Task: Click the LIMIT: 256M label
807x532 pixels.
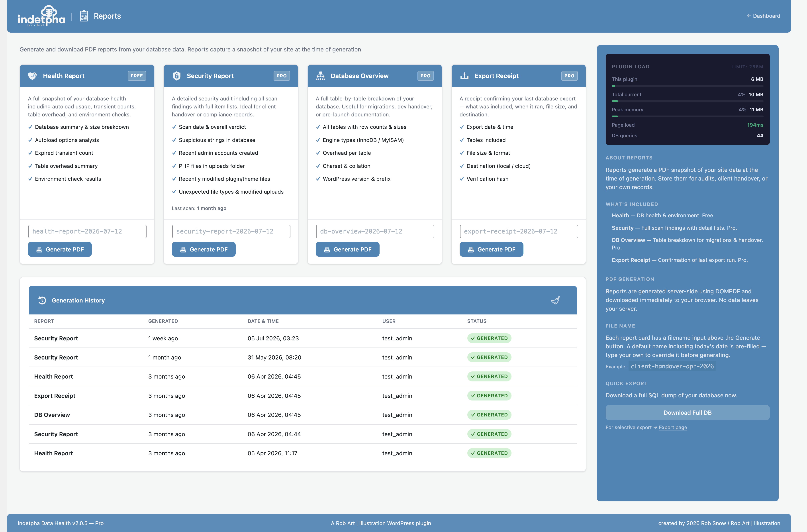Action: click(x=747, y=67)
